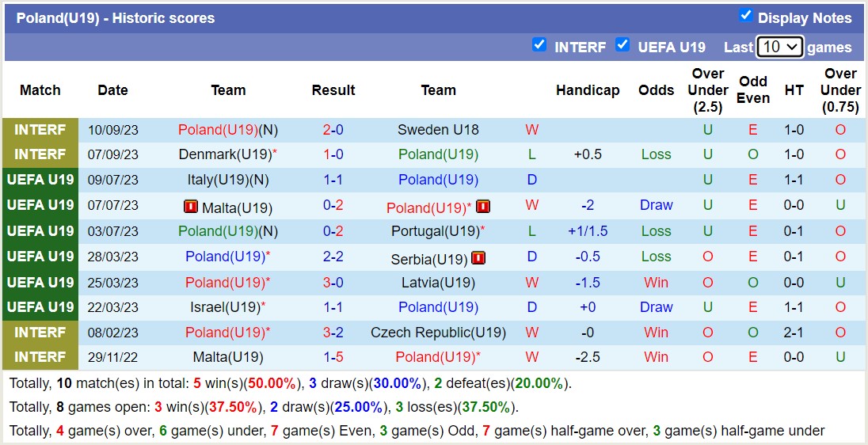868x445 pixels.
Task: Open Denmark(U19) team link
Action: [225, 154]
